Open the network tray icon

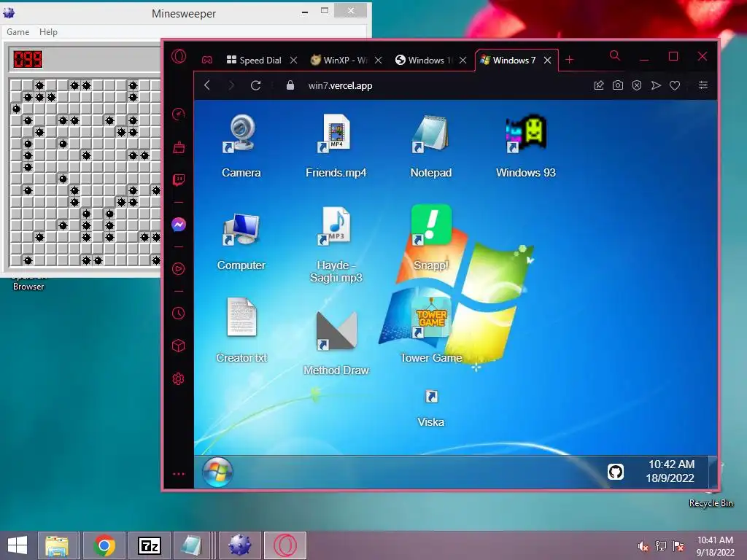pos(661,546)
